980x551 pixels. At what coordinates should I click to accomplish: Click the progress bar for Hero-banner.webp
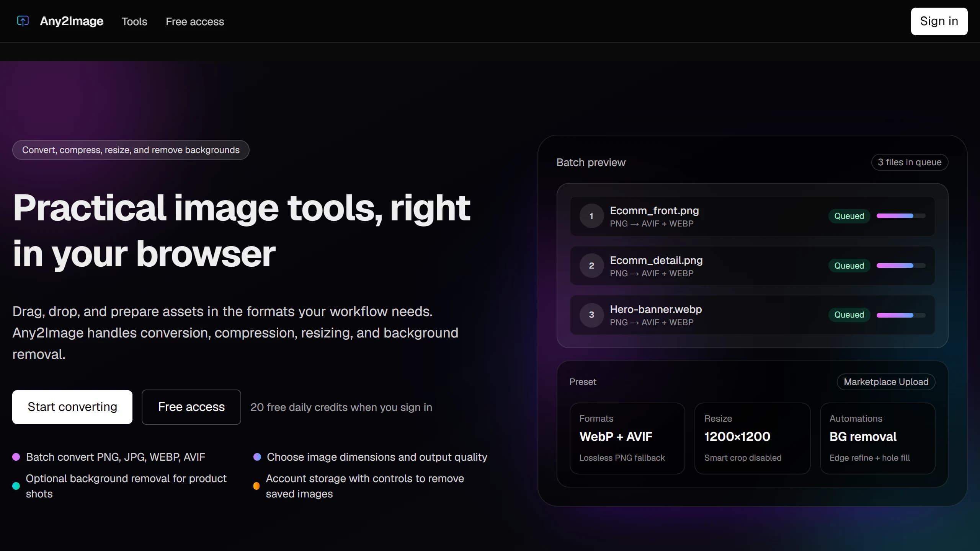tap(901, 315)
